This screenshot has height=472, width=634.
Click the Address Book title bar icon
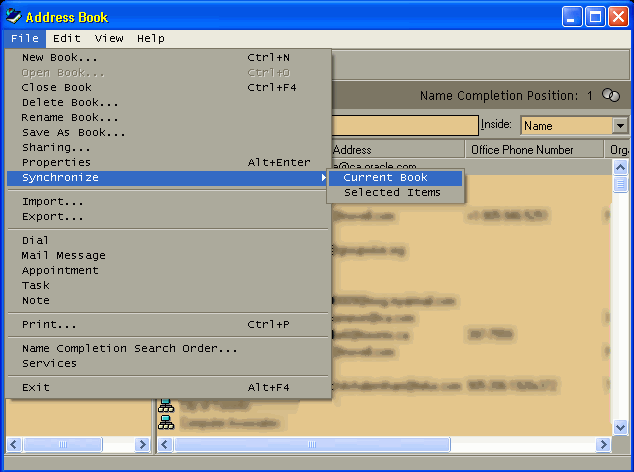(x=14, y=17)
